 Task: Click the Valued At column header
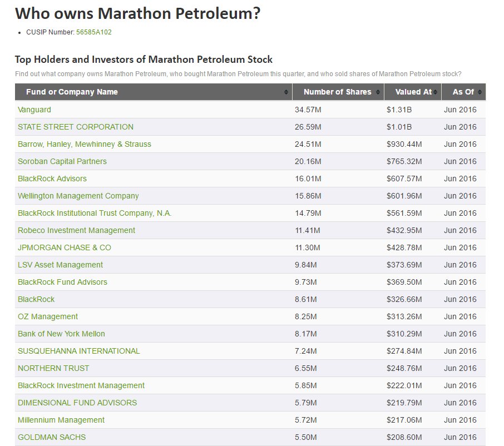(x=413, y=92)
